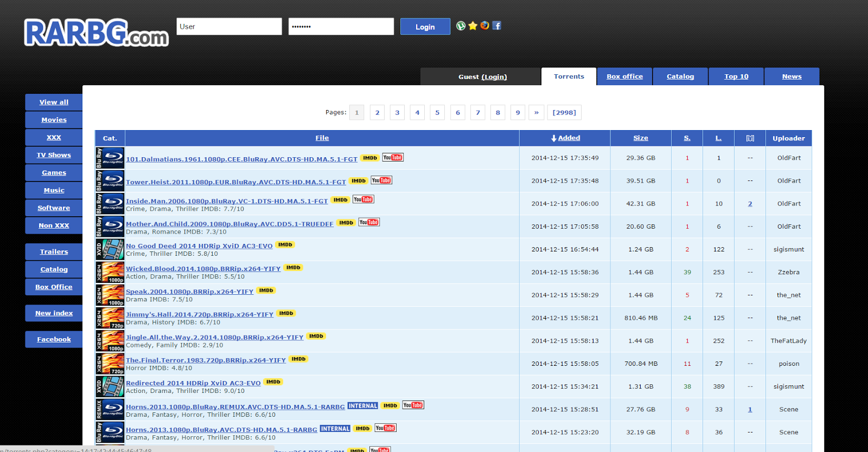
Task: Open the YouTube badge for Inside.Man.2006
Action: click(363, 199)
